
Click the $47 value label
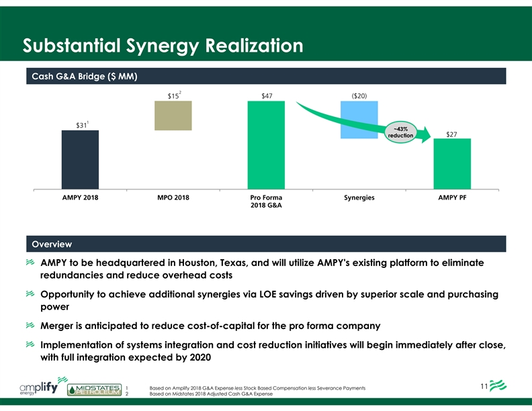pyautogui.click(x=267, y=95)
